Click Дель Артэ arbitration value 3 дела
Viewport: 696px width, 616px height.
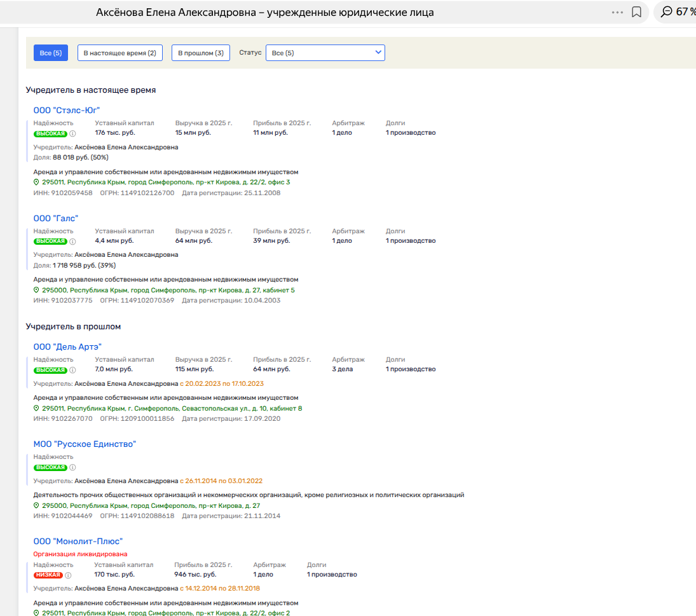pos(342,369)
